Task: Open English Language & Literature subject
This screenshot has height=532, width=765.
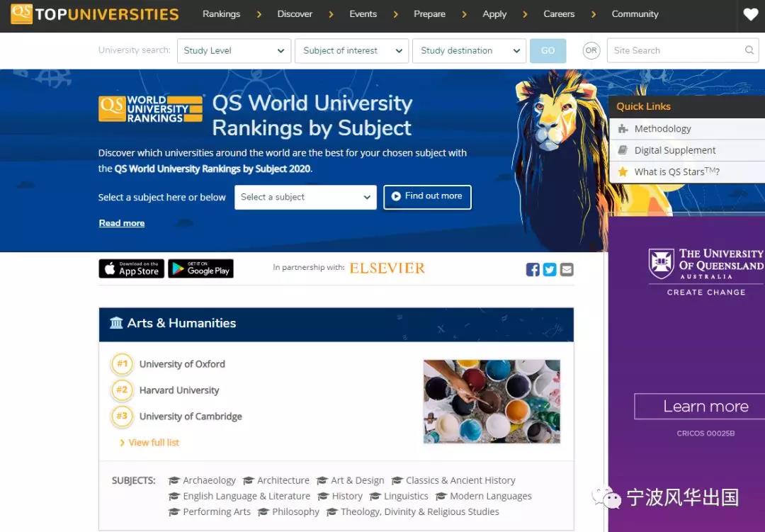Action: tap(246, 496)
